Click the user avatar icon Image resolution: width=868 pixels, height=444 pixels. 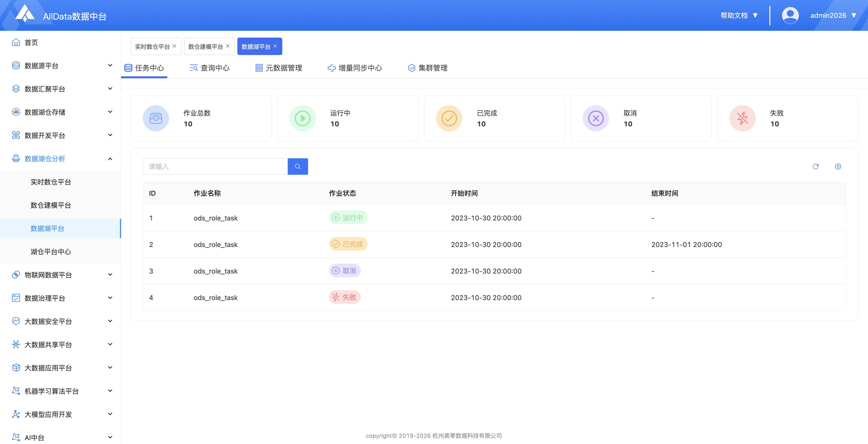790,15
